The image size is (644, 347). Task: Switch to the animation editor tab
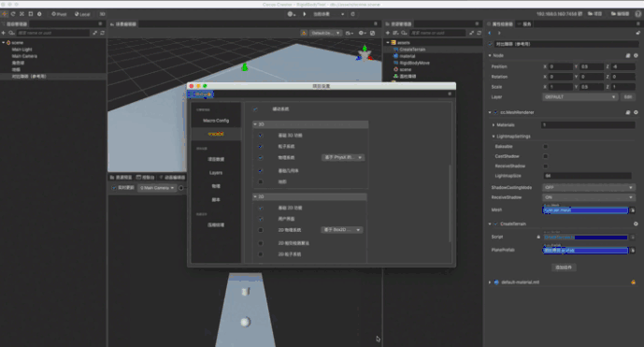pos(172,177)
